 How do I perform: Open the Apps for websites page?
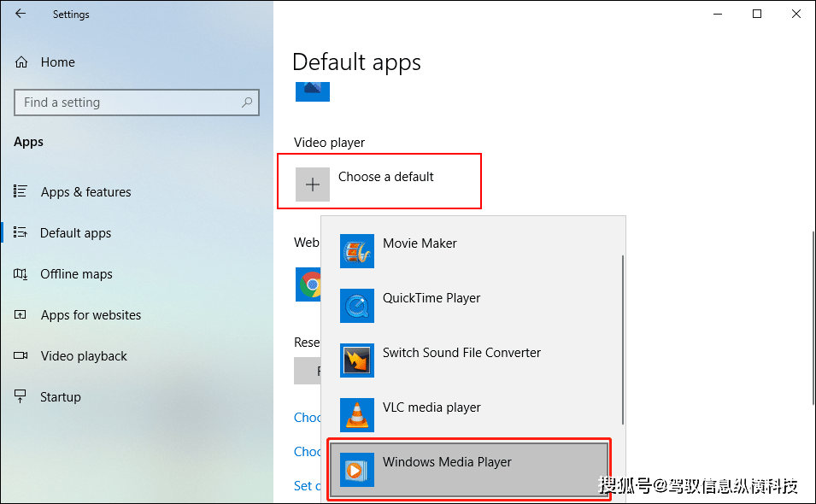(x=91, y=315)
